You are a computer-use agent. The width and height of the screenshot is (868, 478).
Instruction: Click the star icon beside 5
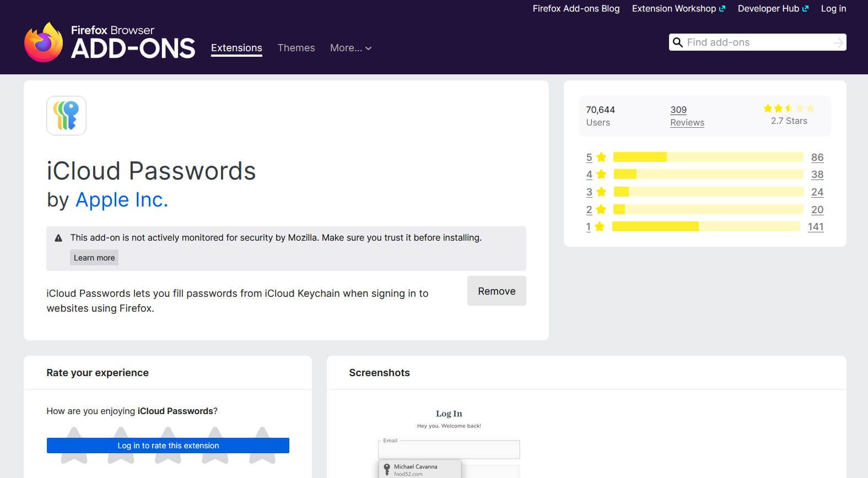point(601,157)
